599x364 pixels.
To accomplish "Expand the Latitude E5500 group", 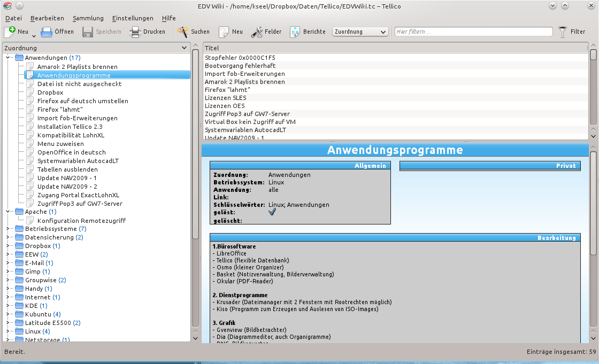I will point(7,323).
